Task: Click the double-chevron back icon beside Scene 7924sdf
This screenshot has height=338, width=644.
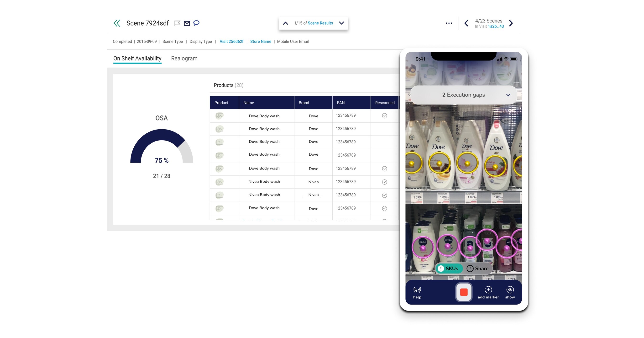Action: tap(117, 23)
